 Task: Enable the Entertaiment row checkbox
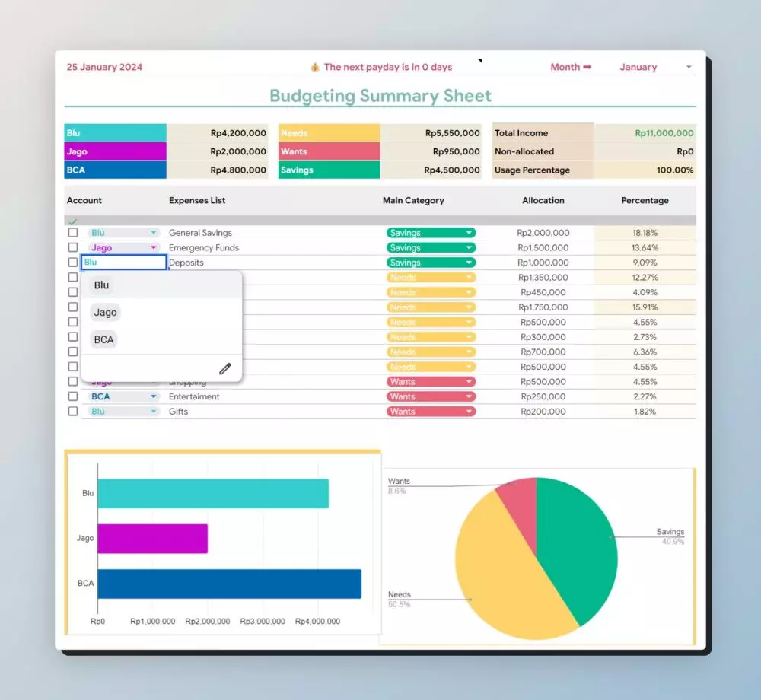73,396
